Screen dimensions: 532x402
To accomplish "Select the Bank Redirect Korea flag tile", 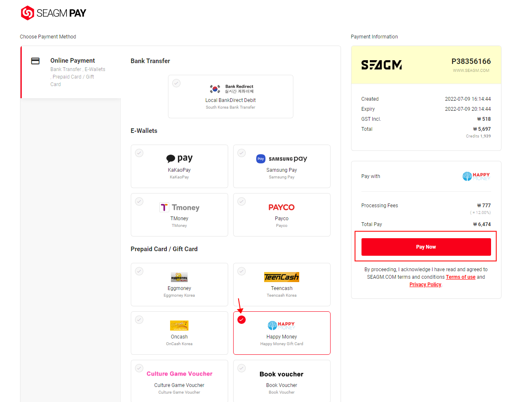I will pos(231,97).
